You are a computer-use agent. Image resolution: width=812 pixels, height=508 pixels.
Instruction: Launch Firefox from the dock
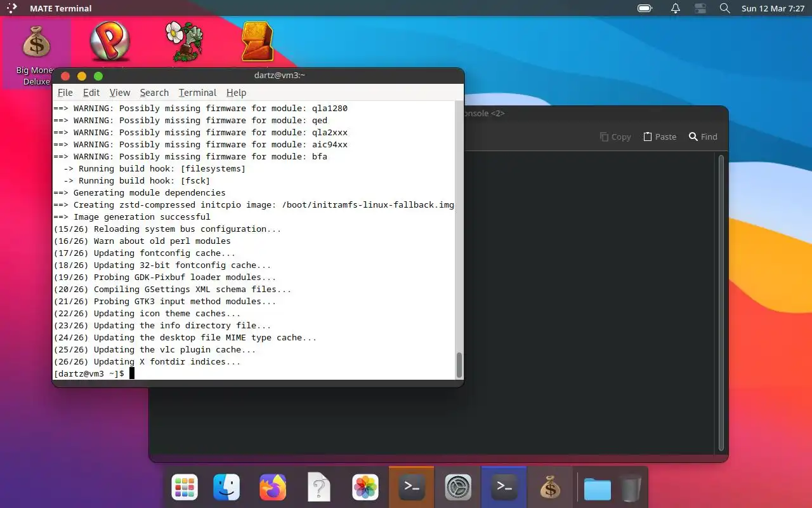tap(273, 488)
